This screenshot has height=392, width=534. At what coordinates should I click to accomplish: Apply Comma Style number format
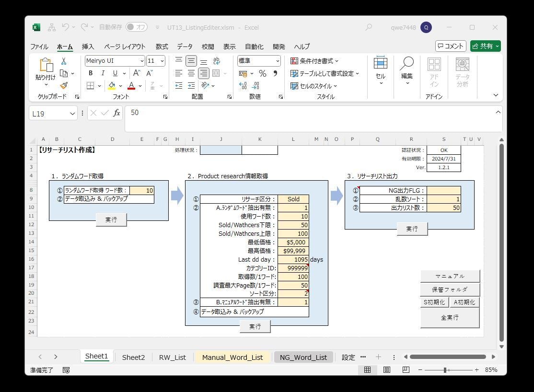click(x=275, y=73)
